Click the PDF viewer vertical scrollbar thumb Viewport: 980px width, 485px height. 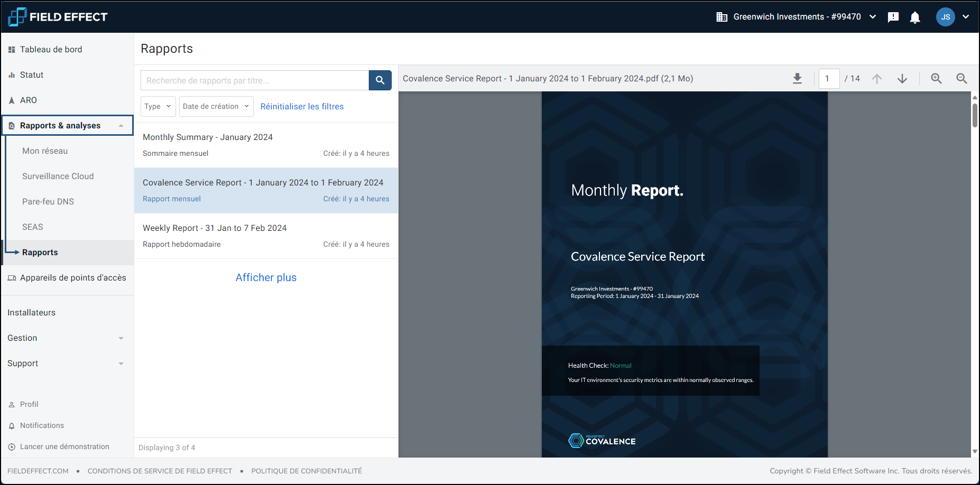pyautogui.click(x=975, y=115)
